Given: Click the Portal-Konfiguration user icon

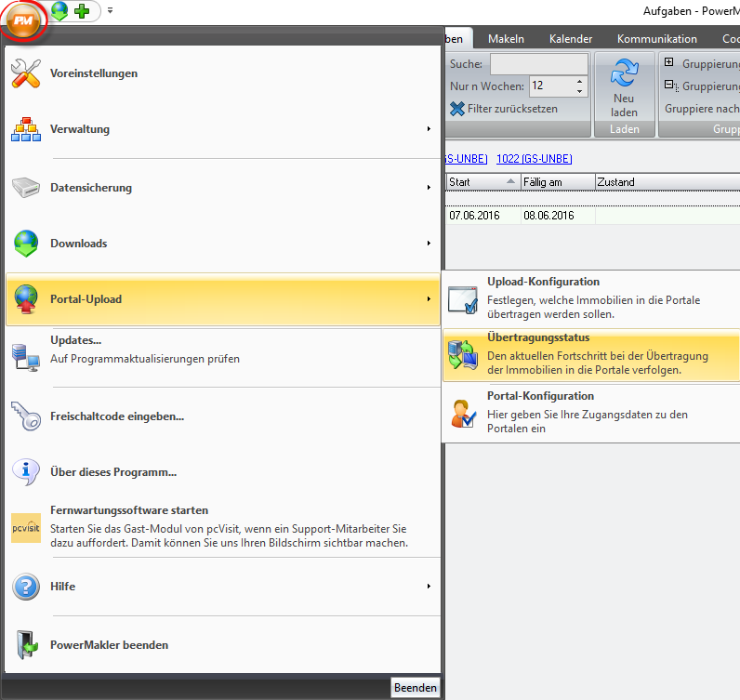Looking at the screenshot, I should pos(463,414).
